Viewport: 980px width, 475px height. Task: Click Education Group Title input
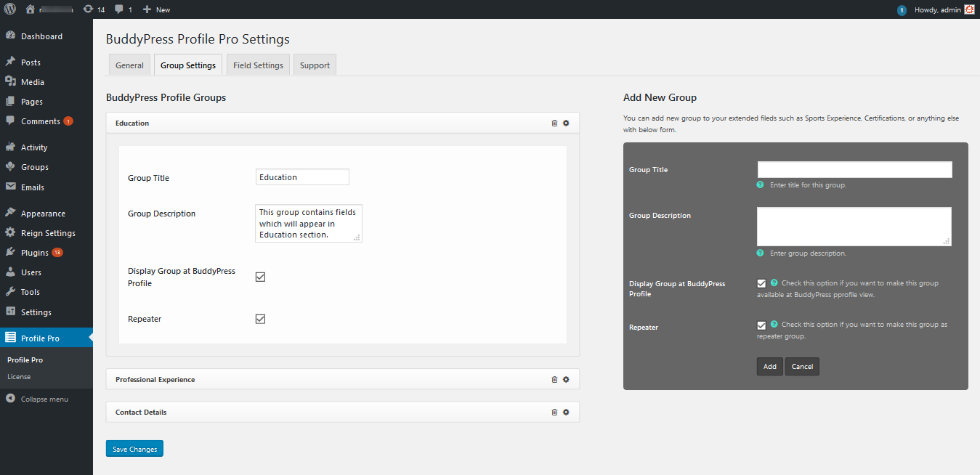(302, 177)
